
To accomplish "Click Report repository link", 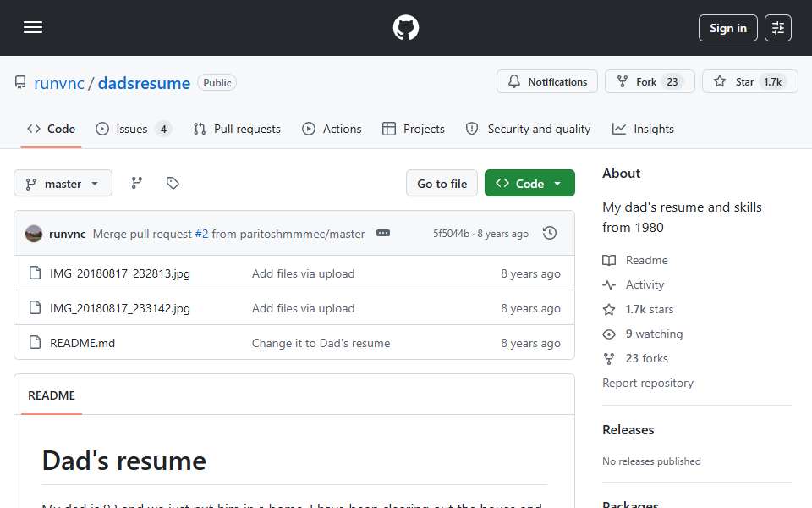I will 647,383.
